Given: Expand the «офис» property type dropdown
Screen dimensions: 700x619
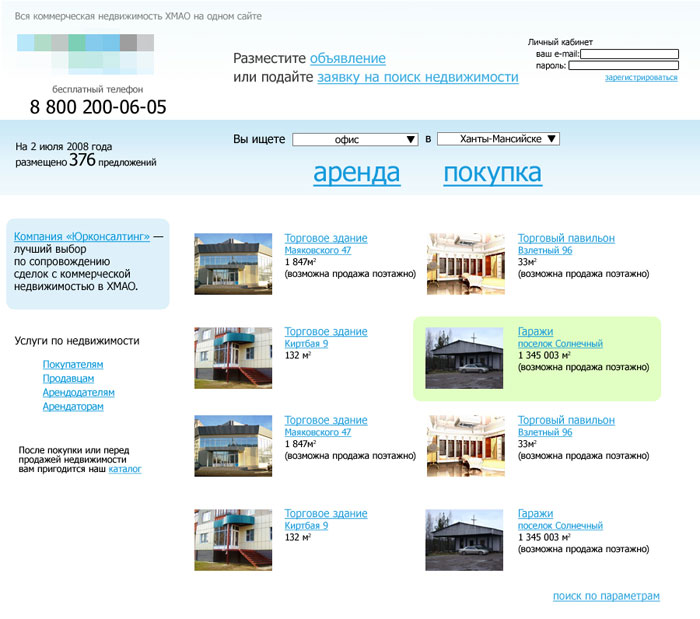Looking at the screenshot, I should tap(355, 140).
